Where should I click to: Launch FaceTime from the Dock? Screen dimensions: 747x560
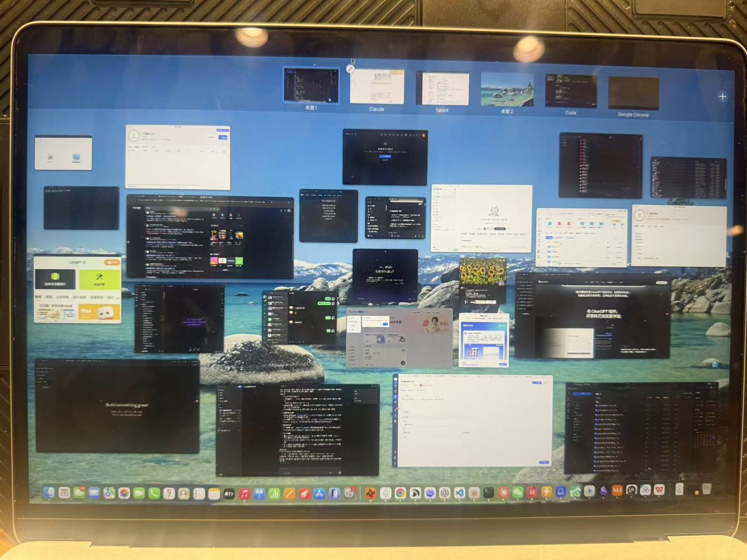tap(139, 493)
